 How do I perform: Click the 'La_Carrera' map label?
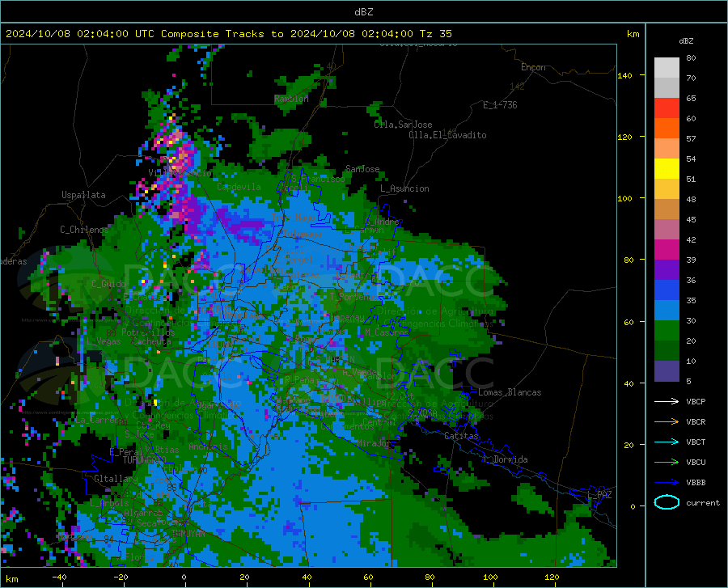click(101, 420)
